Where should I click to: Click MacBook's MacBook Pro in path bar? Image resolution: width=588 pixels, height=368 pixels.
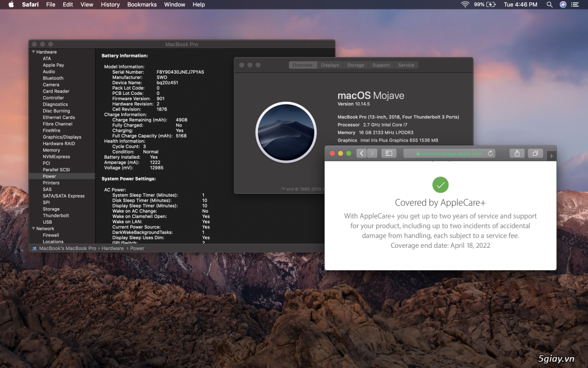(68, 248)
